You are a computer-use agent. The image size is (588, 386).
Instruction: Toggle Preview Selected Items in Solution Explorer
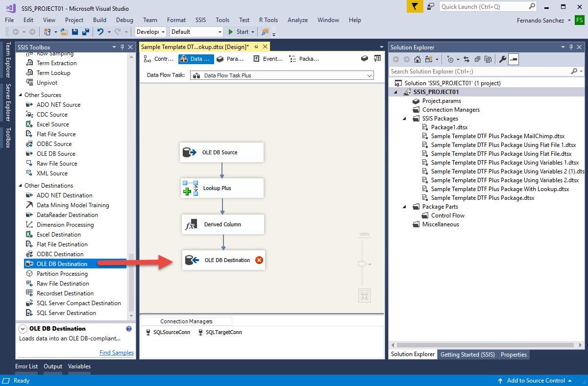(514, 59)
